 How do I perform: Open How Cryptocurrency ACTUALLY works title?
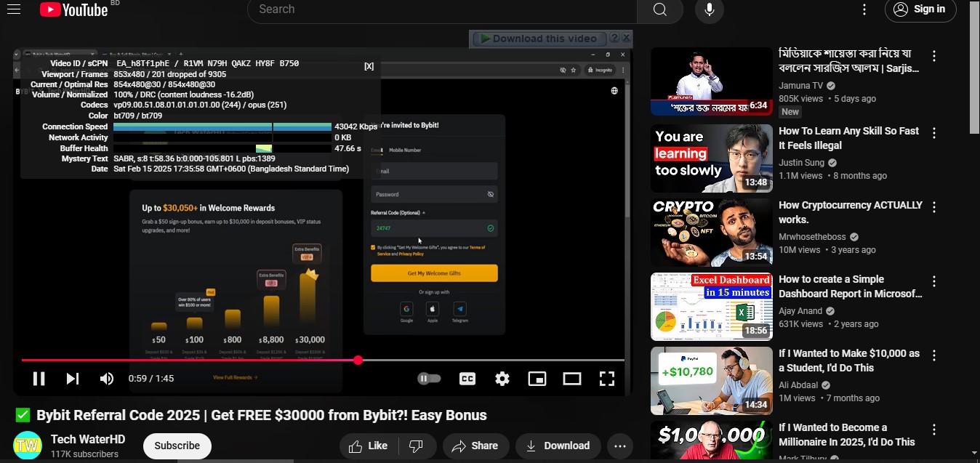coord(851,212)
